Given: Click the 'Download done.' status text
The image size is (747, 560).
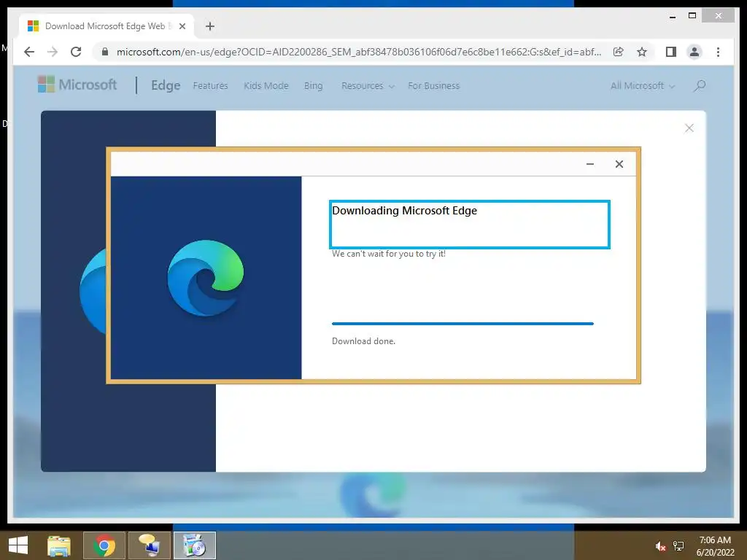Looking at the screenshot, I should [x=363, y=341].
